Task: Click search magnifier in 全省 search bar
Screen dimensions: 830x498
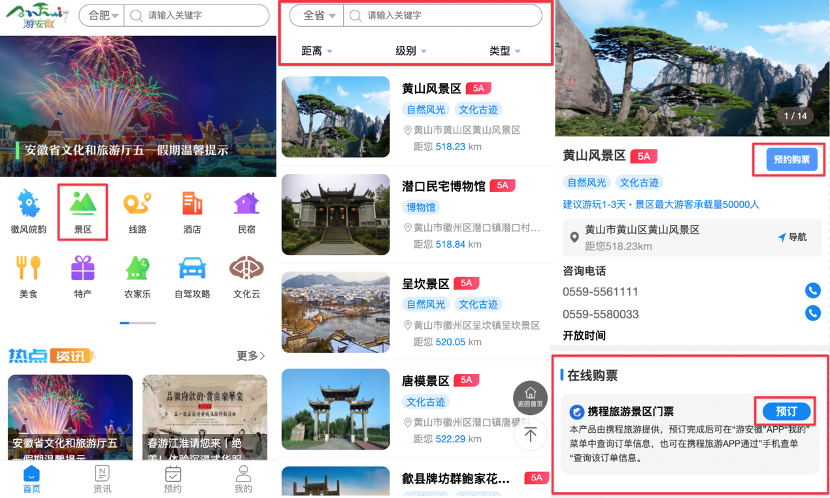Action: [356, 15]
